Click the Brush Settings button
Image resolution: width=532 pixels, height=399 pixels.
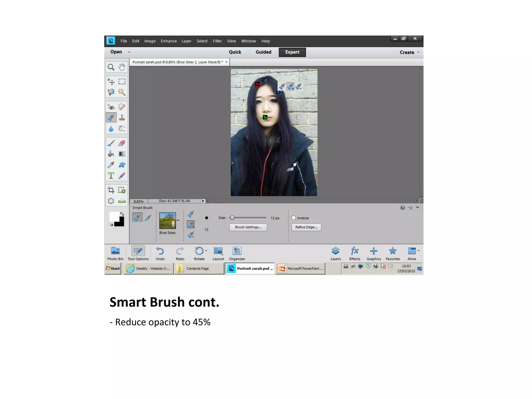pos(248,227)
